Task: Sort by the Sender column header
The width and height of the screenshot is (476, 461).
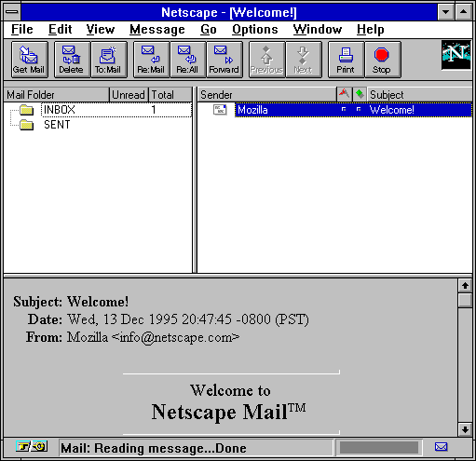Action: tap(266, 94)
